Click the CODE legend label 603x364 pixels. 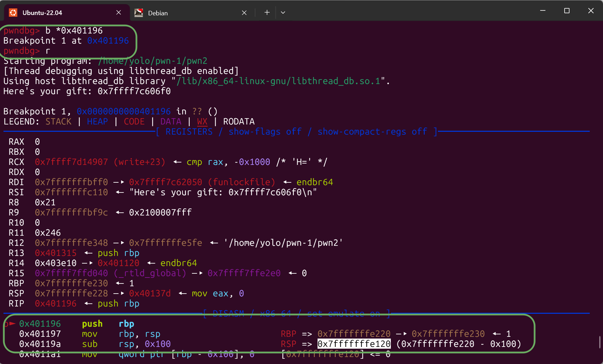pyautogui.click(x=134, y=122)
